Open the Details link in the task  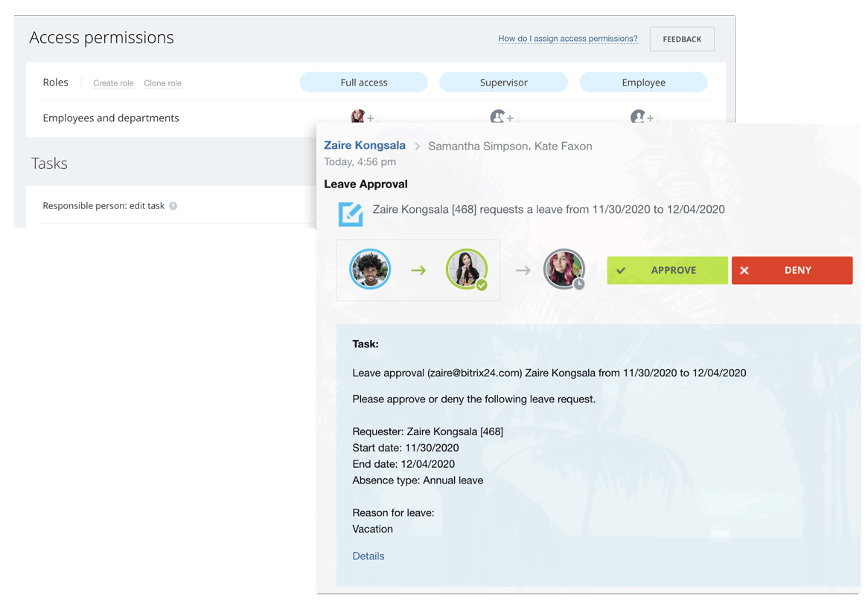368,556
